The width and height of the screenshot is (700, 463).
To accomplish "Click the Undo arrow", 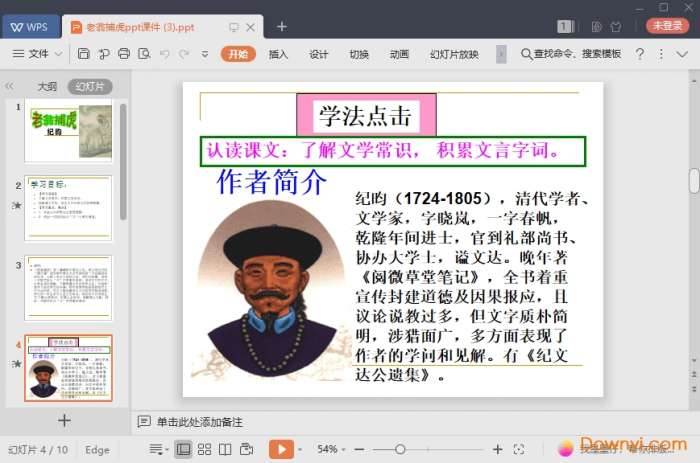I will coord(164,54).
